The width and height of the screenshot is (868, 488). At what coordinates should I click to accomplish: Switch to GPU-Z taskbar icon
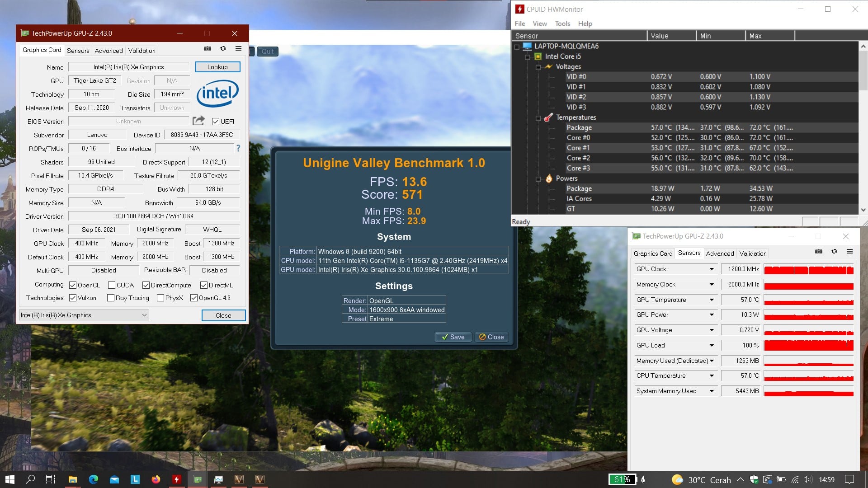point(198,479)
